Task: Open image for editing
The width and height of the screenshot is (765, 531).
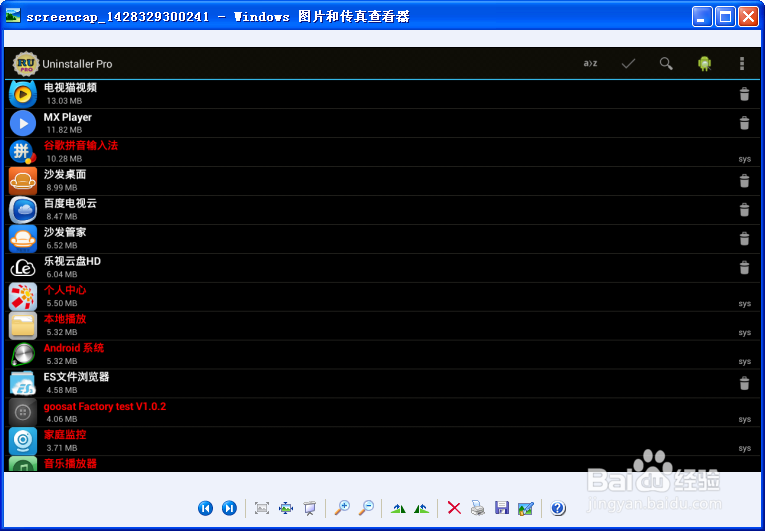Action: [x=525, y=508]
